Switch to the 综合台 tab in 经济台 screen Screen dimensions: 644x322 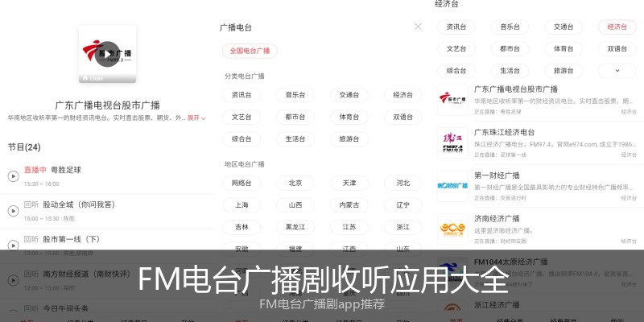456,71
